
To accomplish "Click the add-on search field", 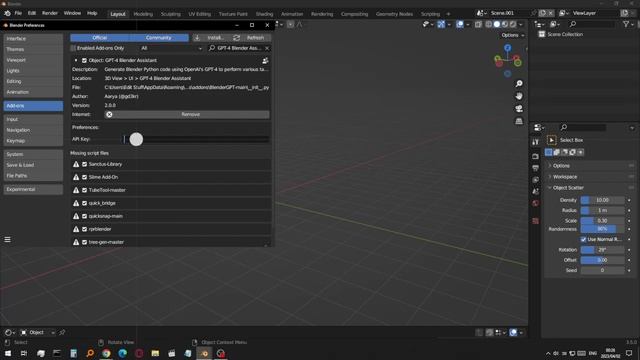I will [238, 48].
